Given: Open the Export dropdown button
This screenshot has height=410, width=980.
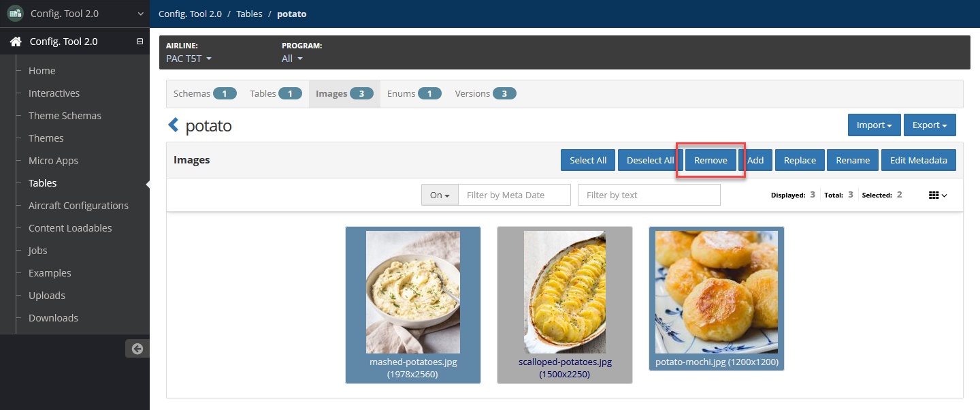Looking at the screenshot, I should (x=930, y=125).
